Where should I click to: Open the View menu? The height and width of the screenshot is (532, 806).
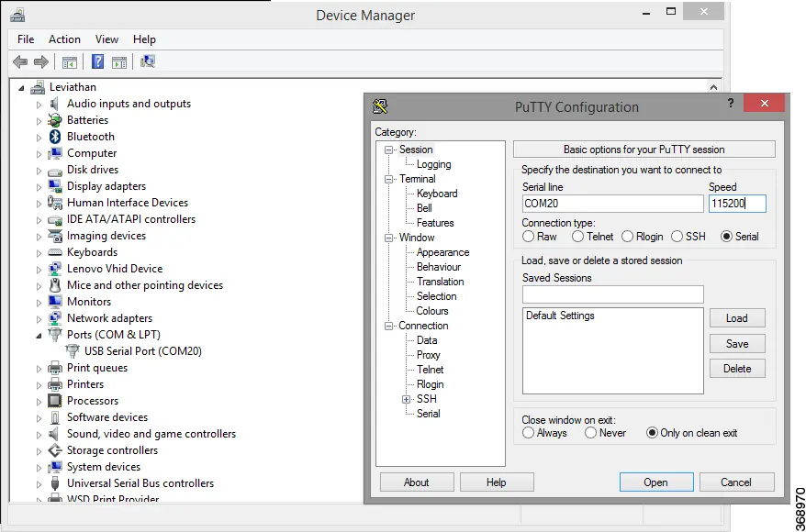(106, 39)
